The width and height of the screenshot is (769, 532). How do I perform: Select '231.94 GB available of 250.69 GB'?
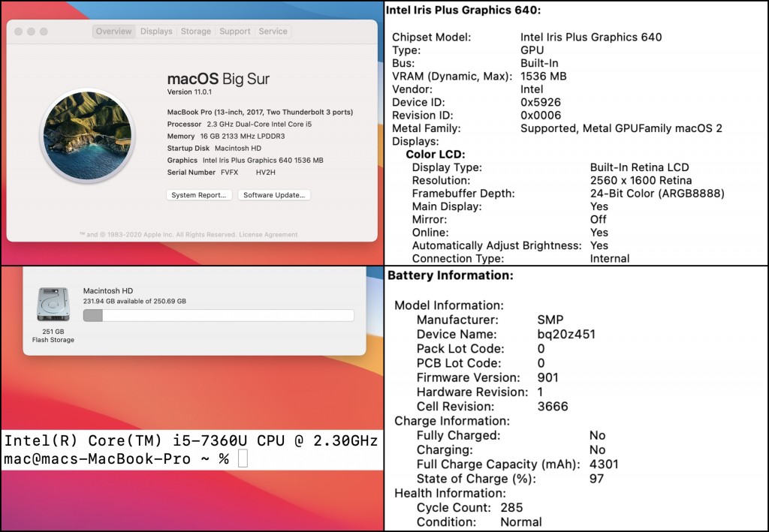pos(134,302)
